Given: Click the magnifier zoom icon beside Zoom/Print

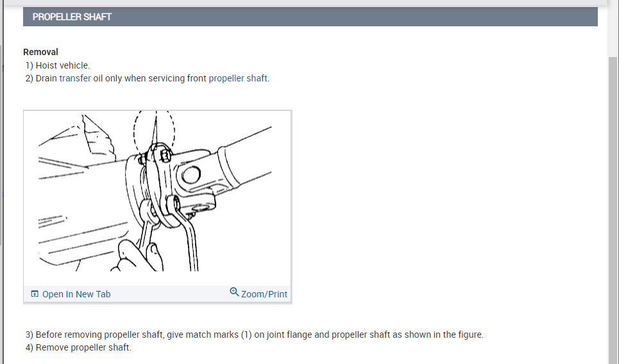Looking at the screenshot, I should tap(234, 292).
